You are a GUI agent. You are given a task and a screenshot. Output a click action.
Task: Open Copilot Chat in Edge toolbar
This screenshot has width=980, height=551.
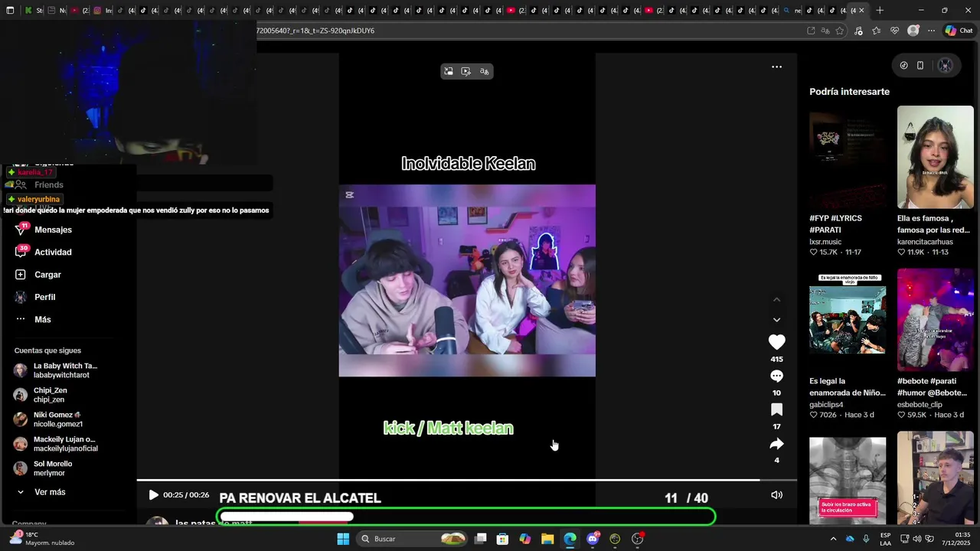coord(959,31)
